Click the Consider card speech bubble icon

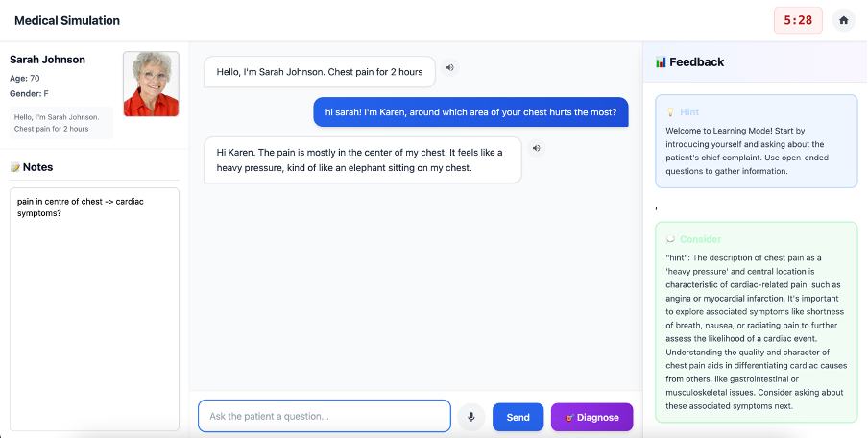(x=670, y=239)
